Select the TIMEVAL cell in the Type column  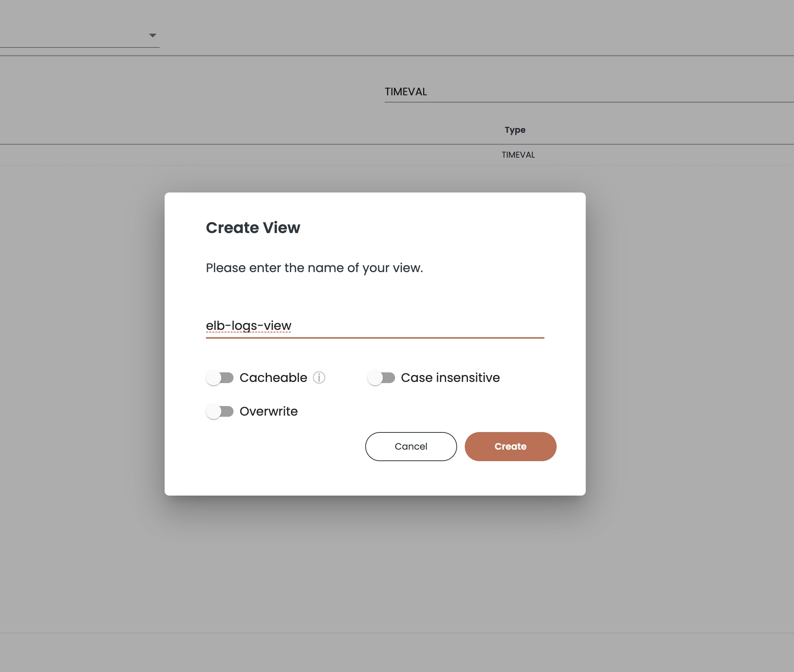[x=518, y=155]
